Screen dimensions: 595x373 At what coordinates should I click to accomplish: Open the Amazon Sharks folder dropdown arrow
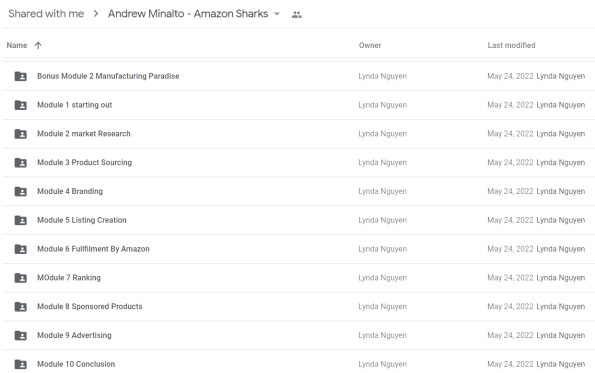coord(277,14)
